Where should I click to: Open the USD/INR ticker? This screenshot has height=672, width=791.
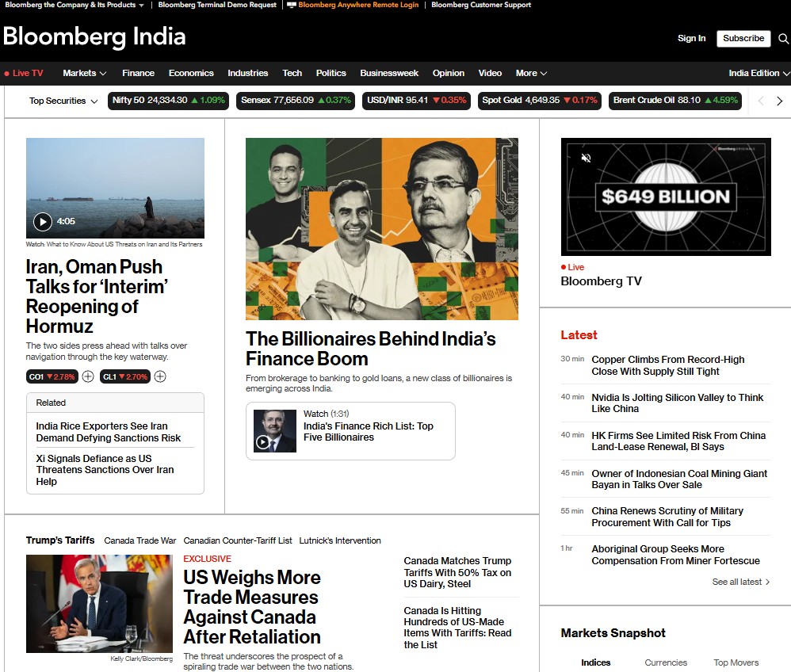point(417,101)
